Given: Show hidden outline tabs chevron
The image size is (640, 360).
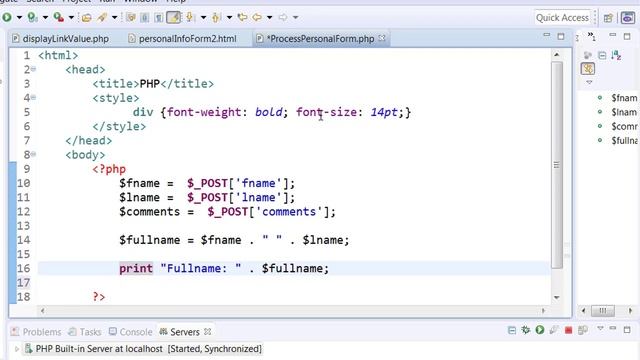Looking at the screenshot, I should pos(591,37).
